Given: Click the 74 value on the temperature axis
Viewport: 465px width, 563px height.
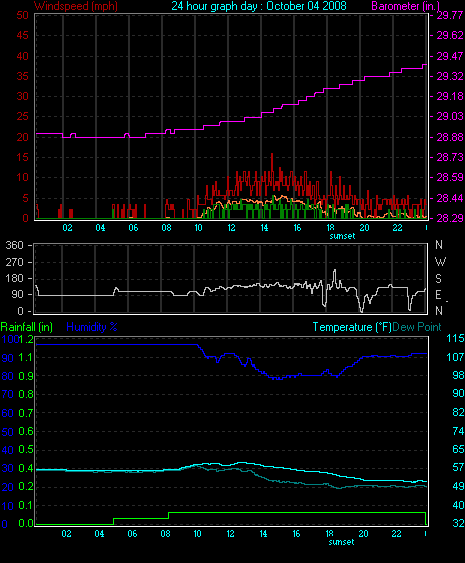Looking at the screenshot, I should pyautogui.click(x=458, y=431).
